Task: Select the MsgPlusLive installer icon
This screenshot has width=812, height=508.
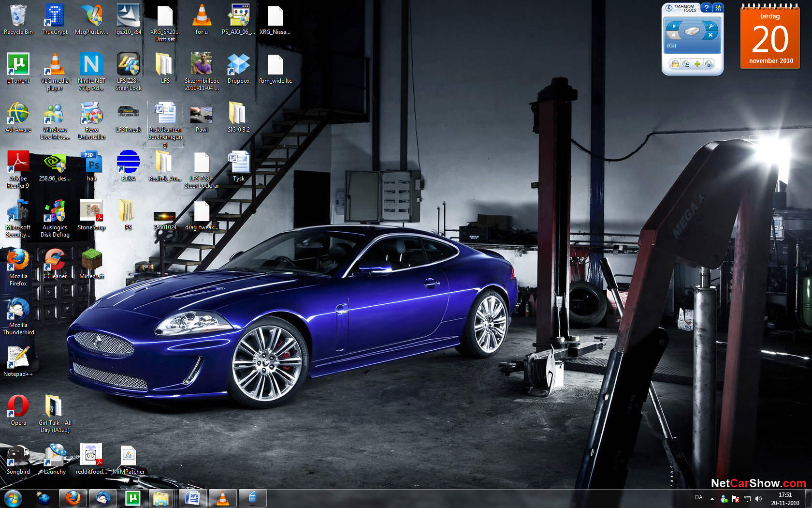Action: (x=91, y=20)
